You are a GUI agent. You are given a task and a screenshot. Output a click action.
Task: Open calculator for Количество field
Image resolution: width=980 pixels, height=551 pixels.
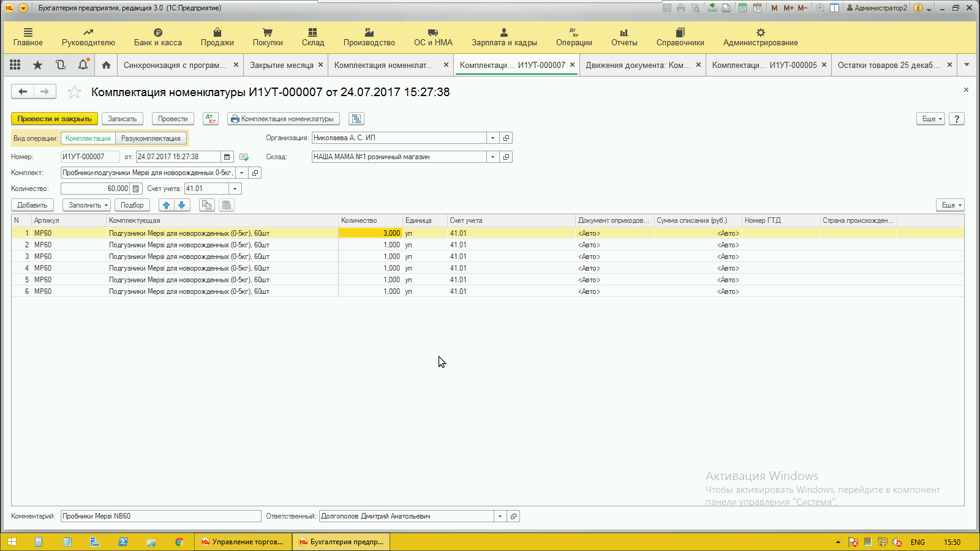[x=136, y=189]
